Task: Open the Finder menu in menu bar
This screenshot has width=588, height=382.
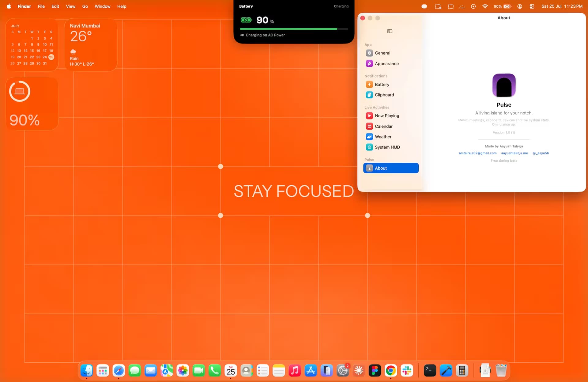Action: click(x=24, y=6)
